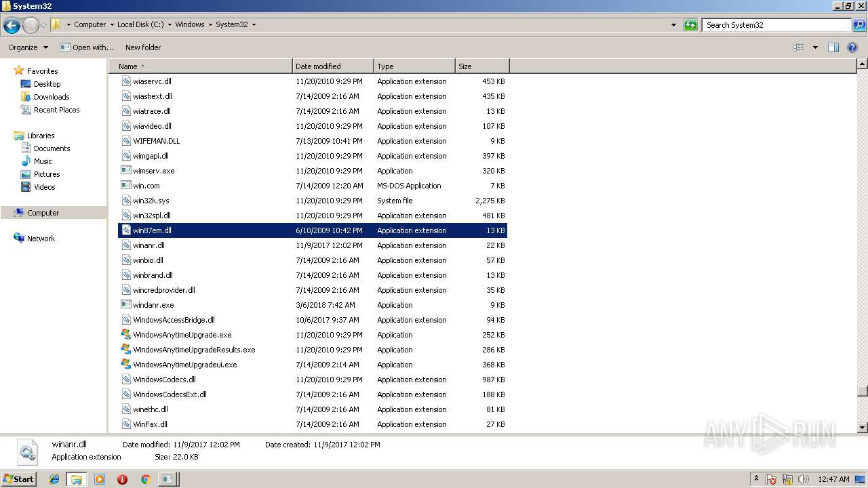868x488 pixels.
Task: Expand the arrow after Computer in address bar
Action: tap(111, 24)
